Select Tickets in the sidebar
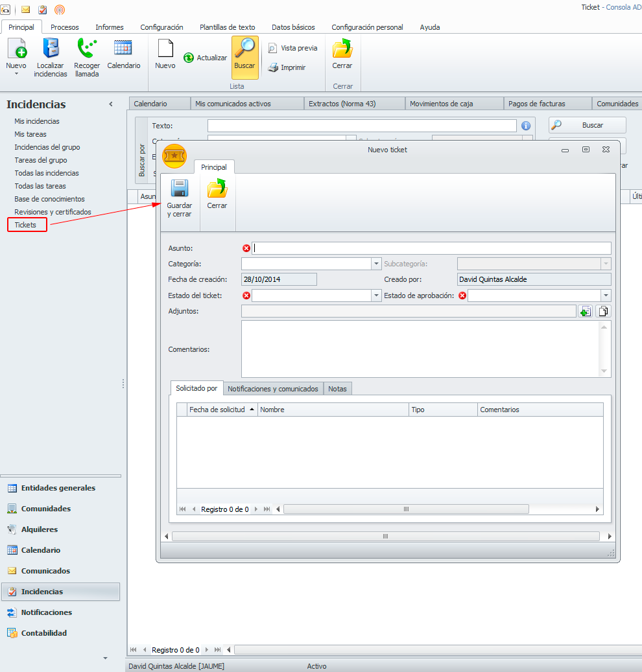Image resolution: width=642 pixels, height=672 pixels. (x=26, y=225)
